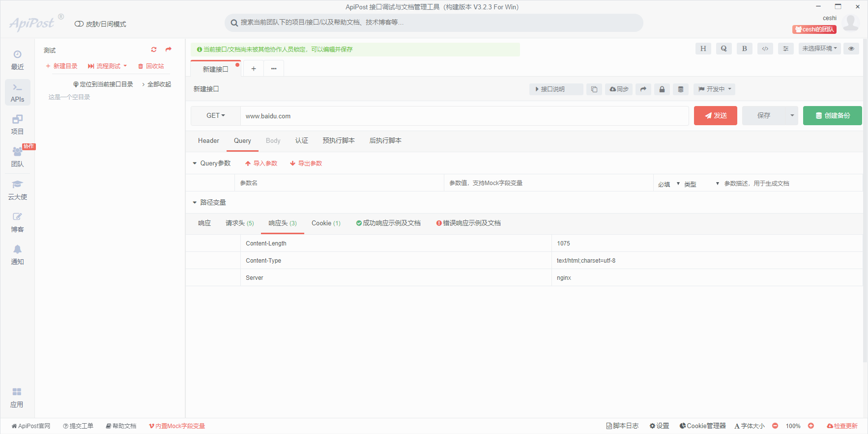
Task: Open the 回收站 recycle bin
Action: pyautogui.click(x=151, y=66)
